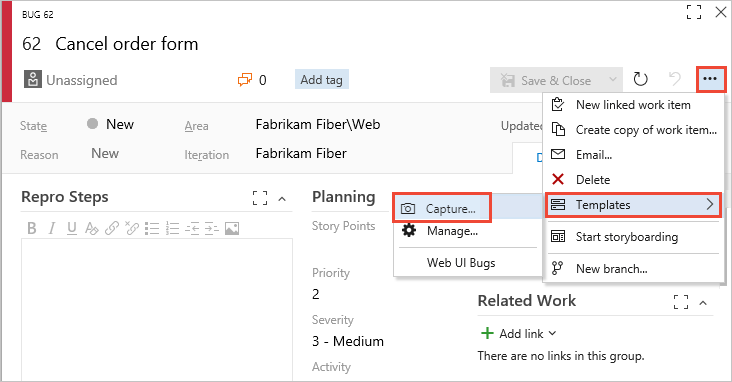Select New linked work item
This screenshot has width=732, height=382.
click(633, 105)
